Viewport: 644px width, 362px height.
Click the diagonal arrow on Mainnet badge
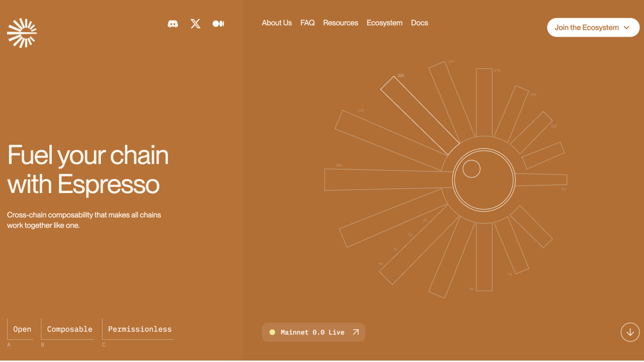(x=355, y=332)
